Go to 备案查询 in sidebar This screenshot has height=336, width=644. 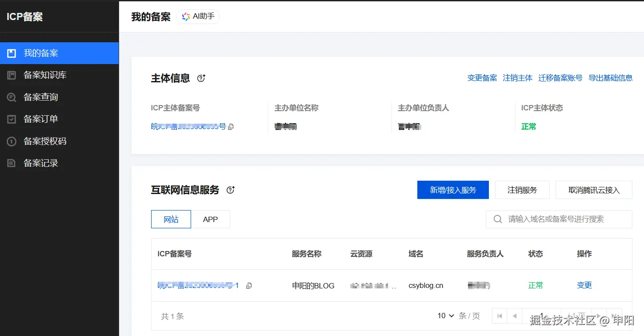59,97
